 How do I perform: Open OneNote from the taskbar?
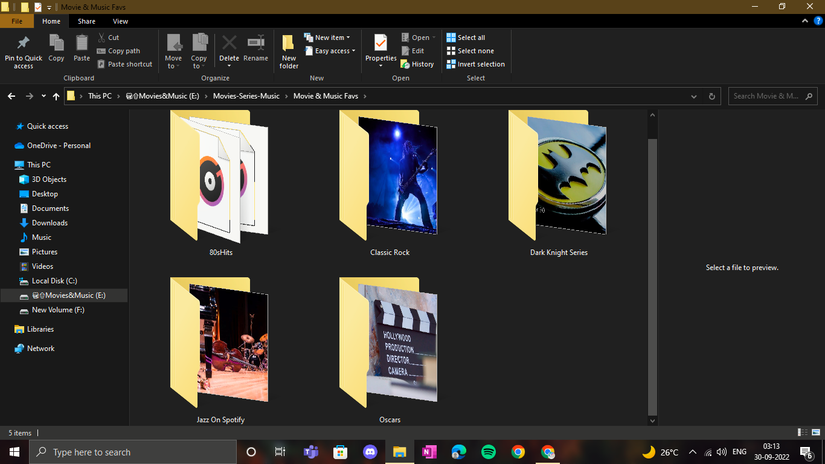[429, 452]
